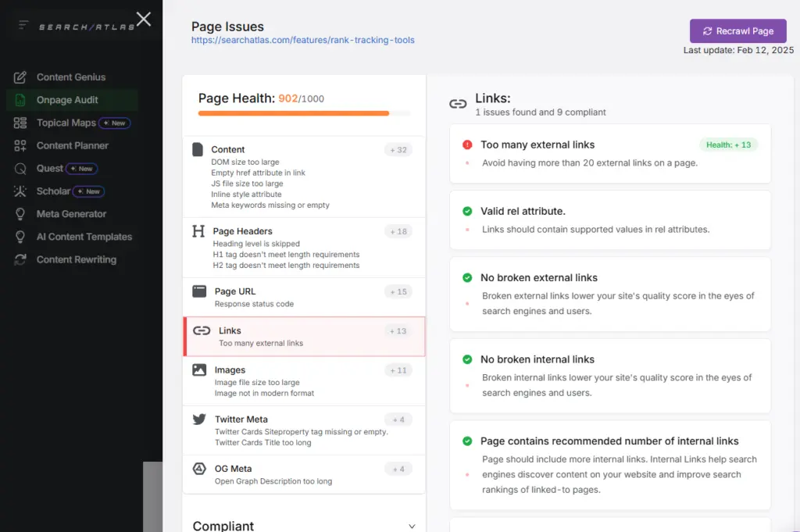Click the +18 badge on Page Headers

[x=398, y=231]
